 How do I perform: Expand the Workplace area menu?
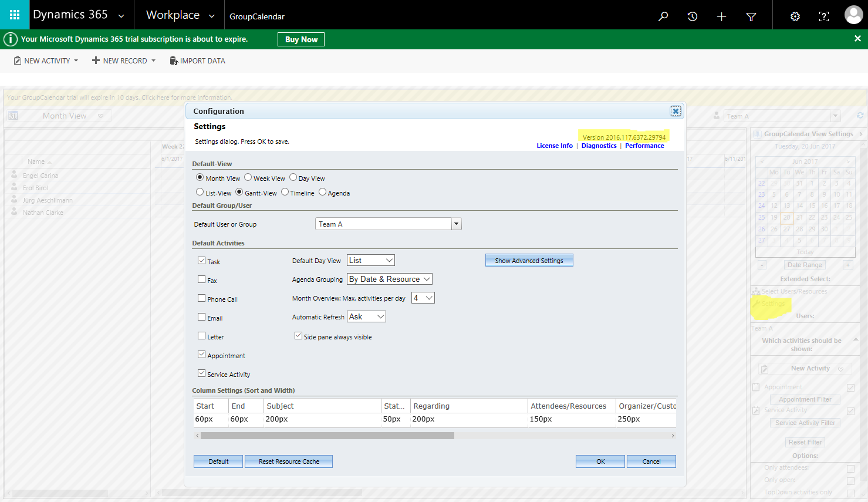point(212,16)
